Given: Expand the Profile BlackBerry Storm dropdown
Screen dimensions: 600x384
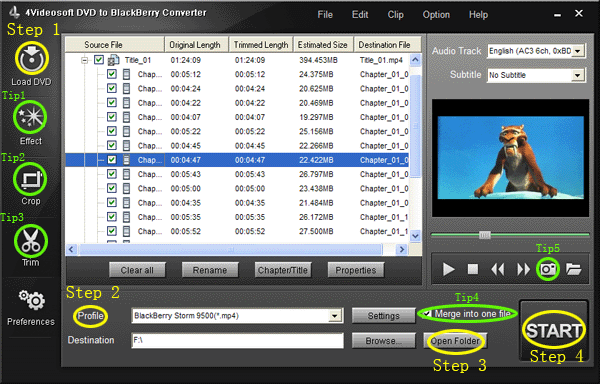Looking at the screenshot, I should click(x=335, y=316).
